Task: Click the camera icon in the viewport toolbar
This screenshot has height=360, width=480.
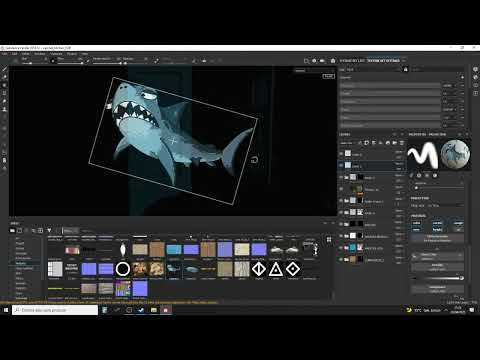Action: (322, 61)
